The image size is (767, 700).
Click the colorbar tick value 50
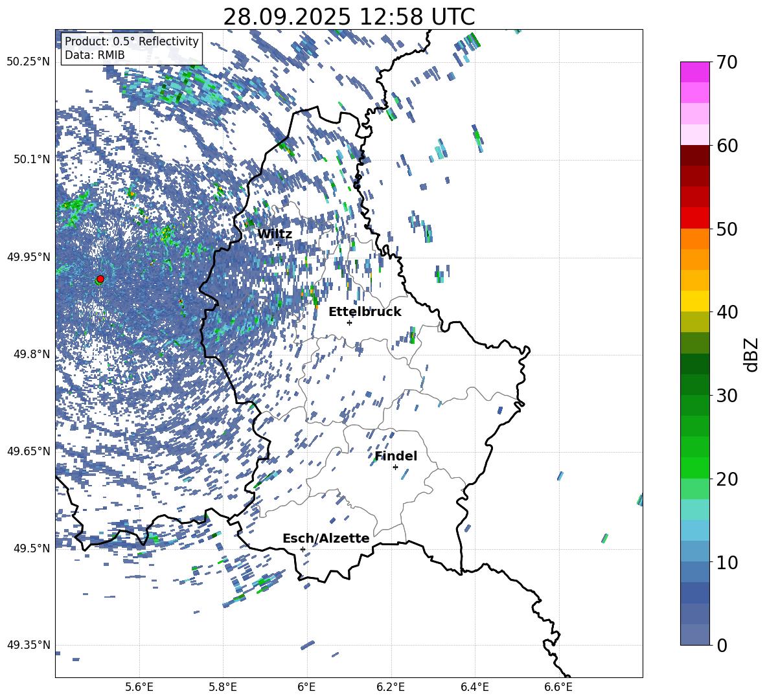pyautogui.click(x=727, y=229)
